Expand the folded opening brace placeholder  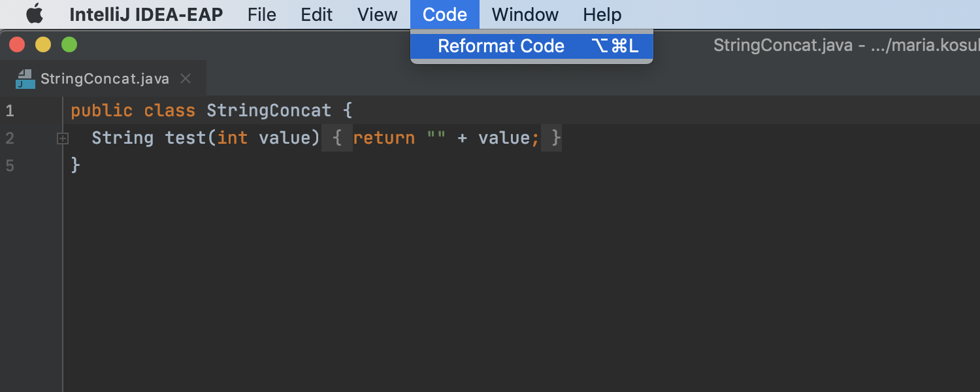pyautogui.click(x=337, y=139)
